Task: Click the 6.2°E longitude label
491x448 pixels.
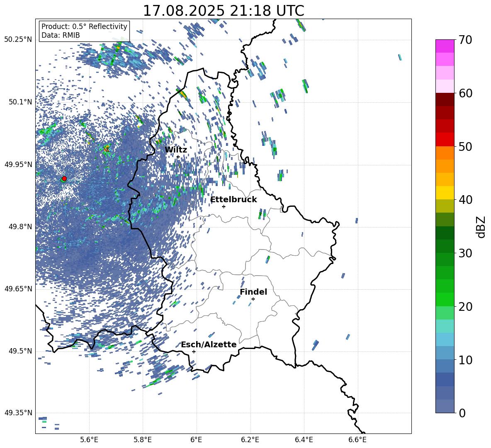Action: [250, 440]
